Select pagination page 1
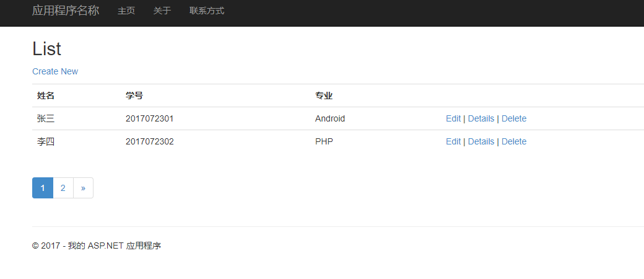 (43, 188)
